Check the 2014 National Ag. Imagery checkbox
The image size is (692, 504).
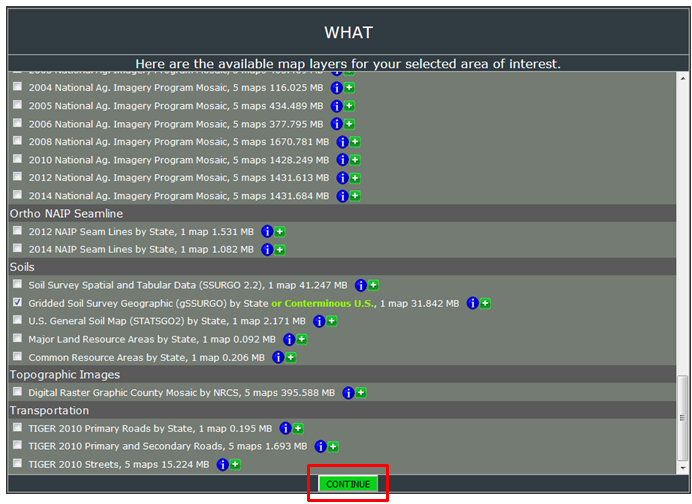coord(17,195)
